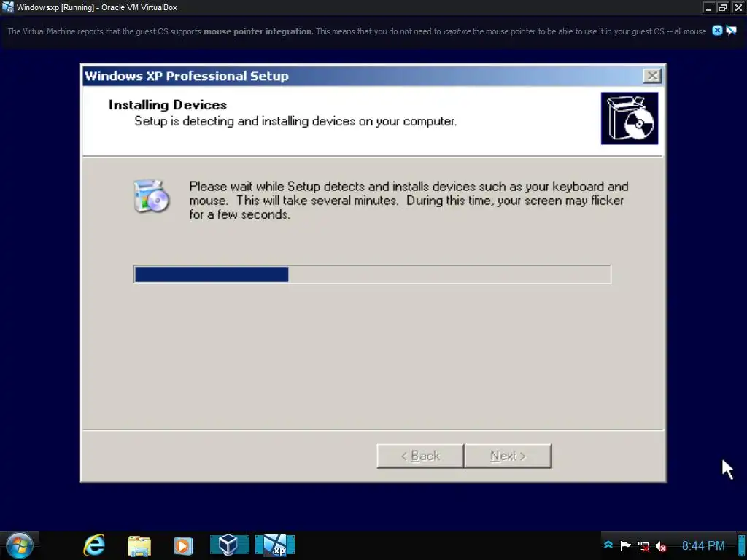
Task: Click the network status tray icon
Action: click(643, 546)
